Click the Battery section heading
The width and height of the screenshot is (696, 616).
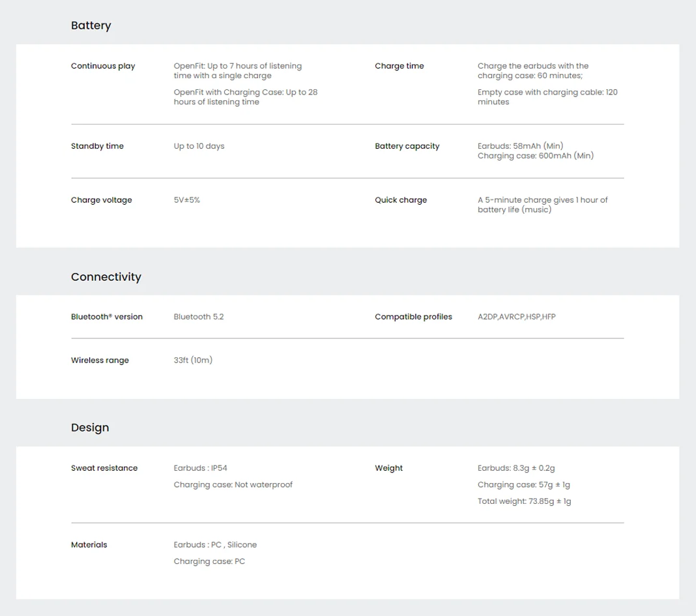[91, 26]
